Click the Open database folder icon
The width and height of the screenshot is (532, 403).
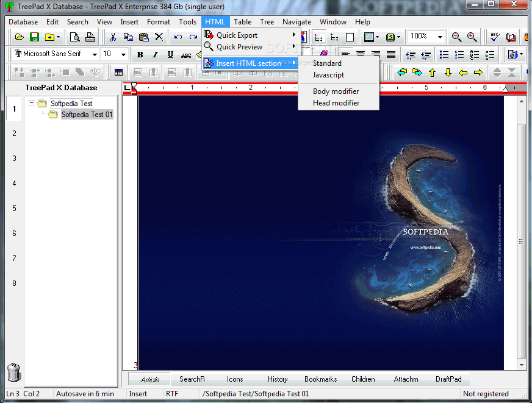point(20,37)
